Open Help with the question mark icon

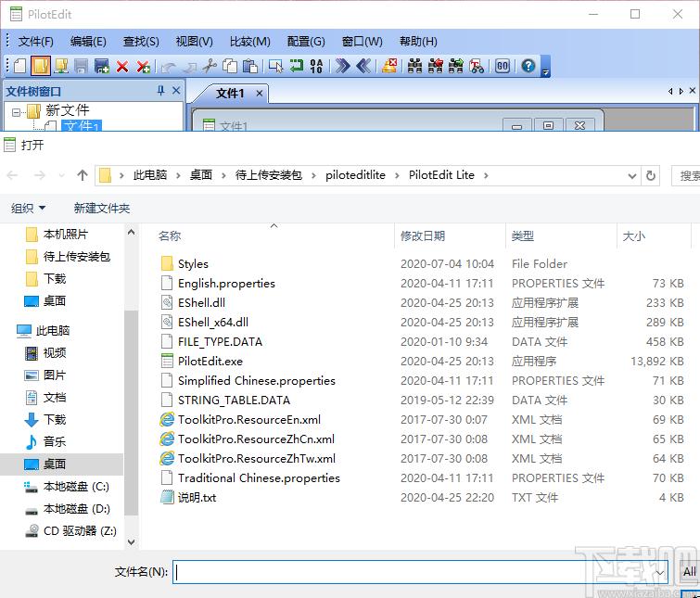point(528,66)
